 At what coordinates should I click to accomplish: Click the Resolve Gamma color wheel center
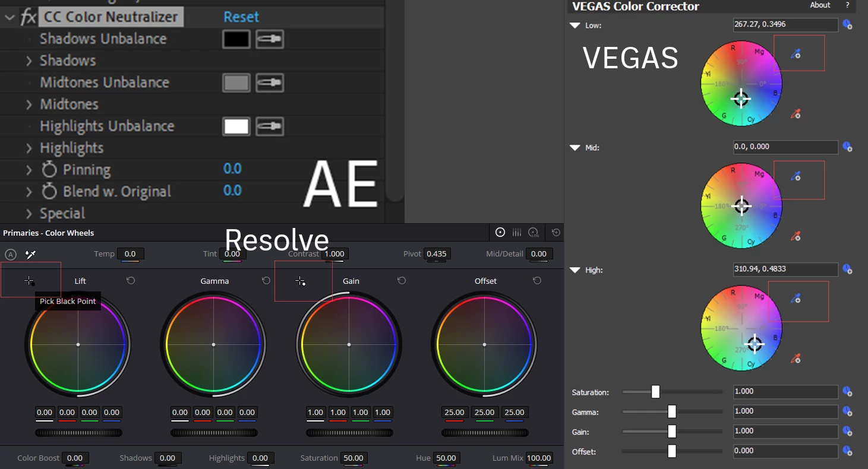pos(213,344)
